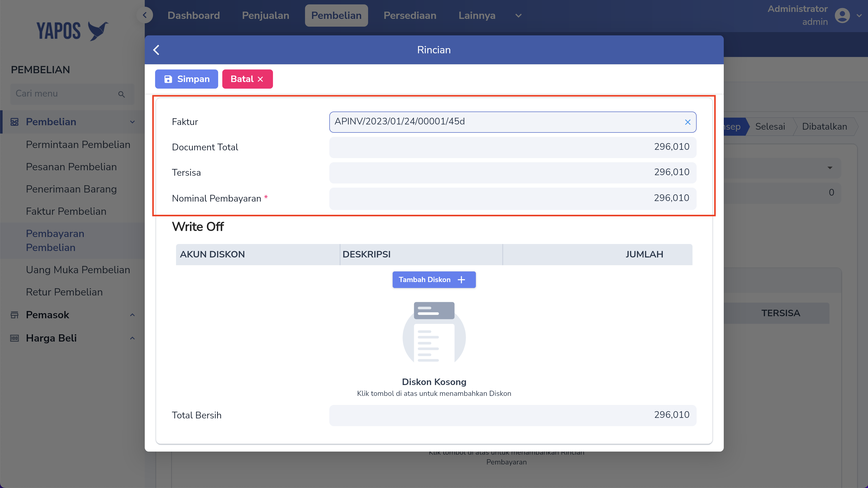This screenshot has height=488, width=868.
Task: Expand the Pemasok sidebar group chevron
Action: 132,315
